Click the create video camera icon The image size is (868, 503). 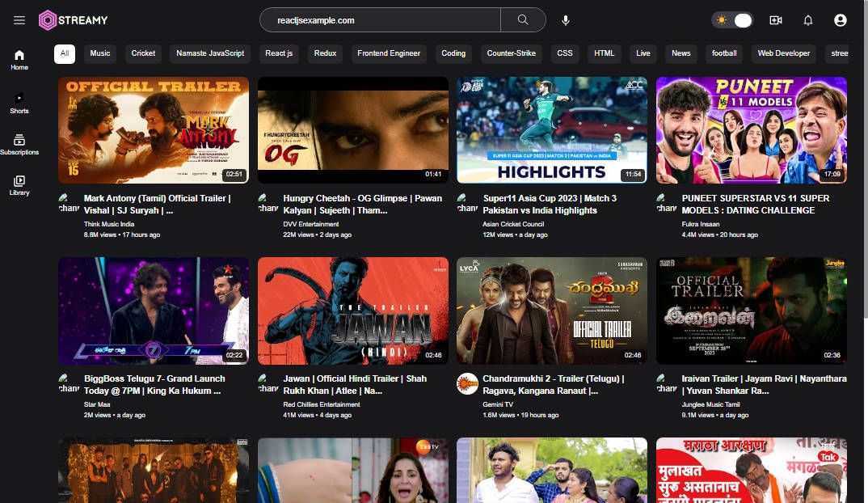(x=776, y=20)
